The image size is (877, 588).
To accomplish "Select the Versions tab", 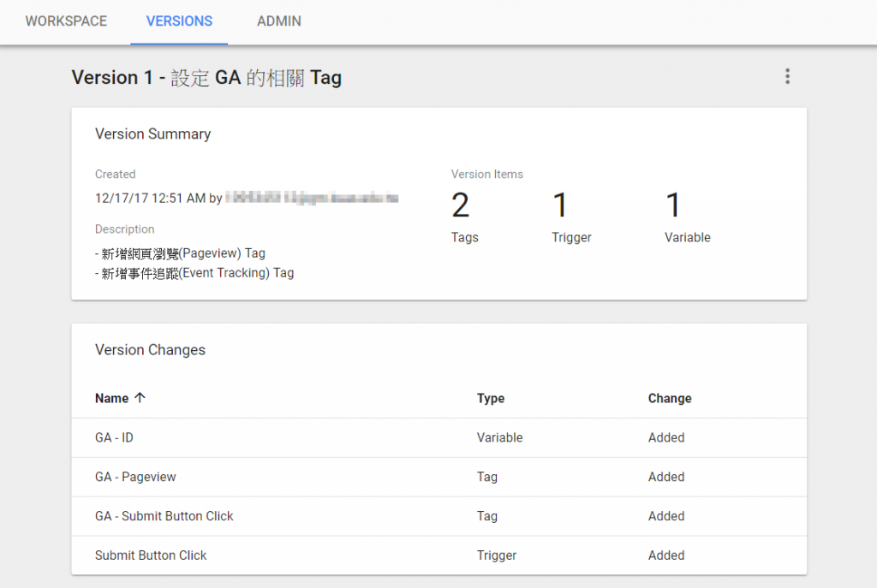I will (179, 21).
